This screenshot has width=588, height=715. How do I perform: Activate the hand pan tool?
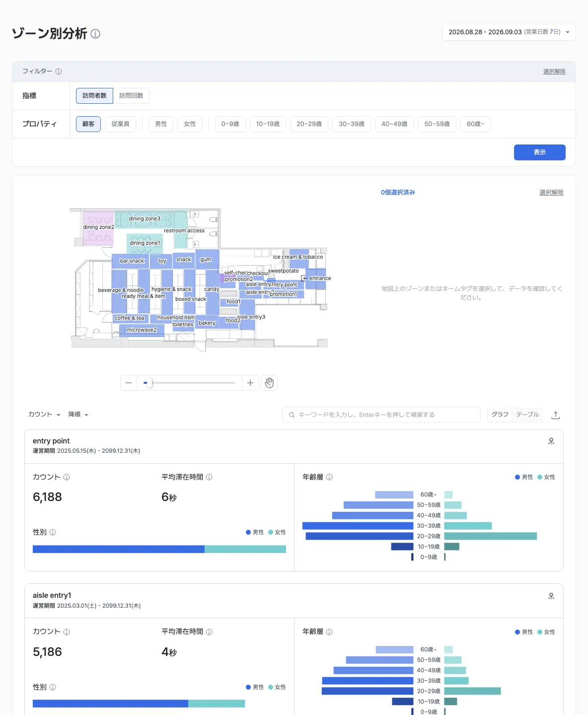click(269, 383)
